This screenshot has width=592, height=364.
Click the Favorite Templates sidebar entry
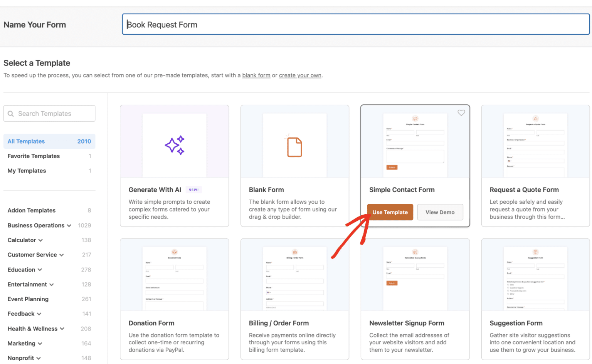click(34, 156)
